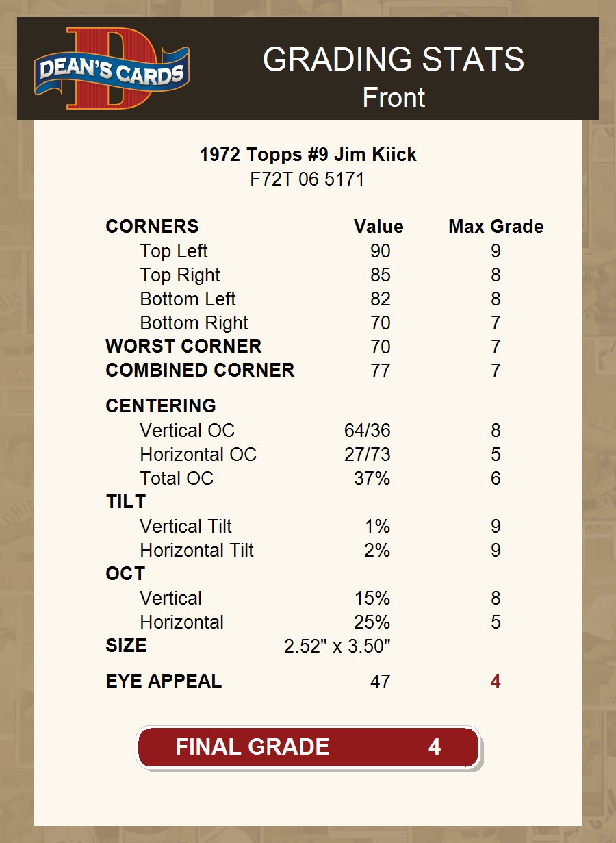Click the TILT section header
The width and height of the screenshot is (616, 843).
(126, 502)
